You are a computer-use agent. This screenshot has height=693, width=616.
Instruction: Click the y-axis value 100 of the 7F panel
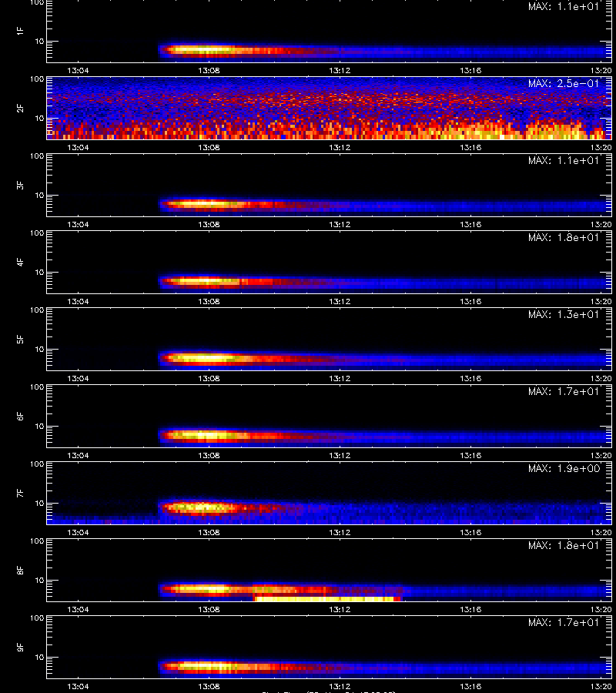click(x=37, y=464)
